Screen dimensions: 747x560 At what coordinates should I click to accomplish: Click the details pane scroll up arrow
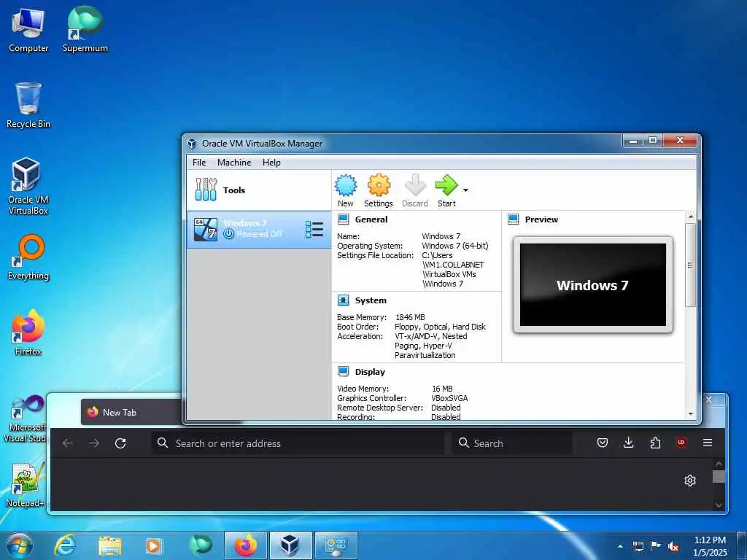(691, 217)
